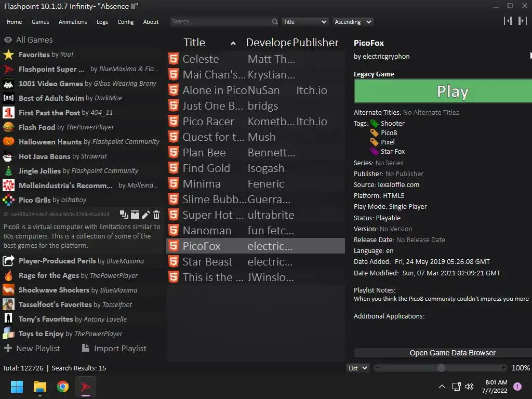
Task: Toggle sort arrow on Title column
Action: [233, 43]
